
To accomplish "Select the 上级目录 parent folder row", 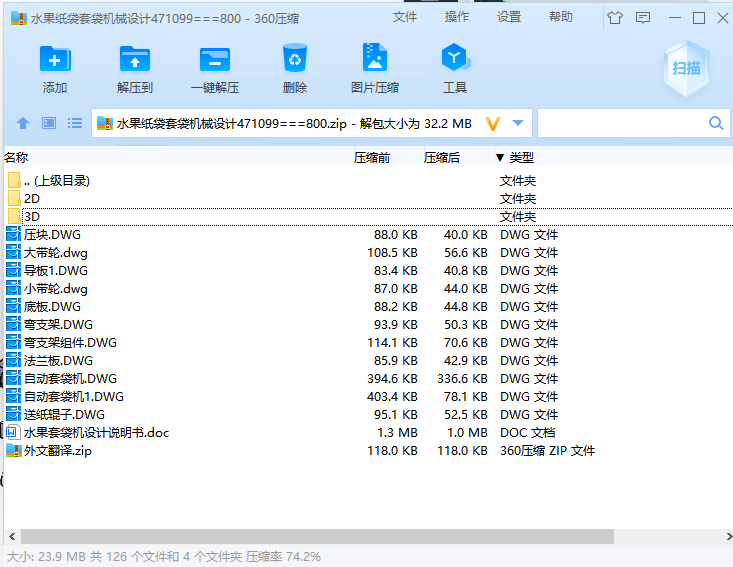I will point(368,180).
